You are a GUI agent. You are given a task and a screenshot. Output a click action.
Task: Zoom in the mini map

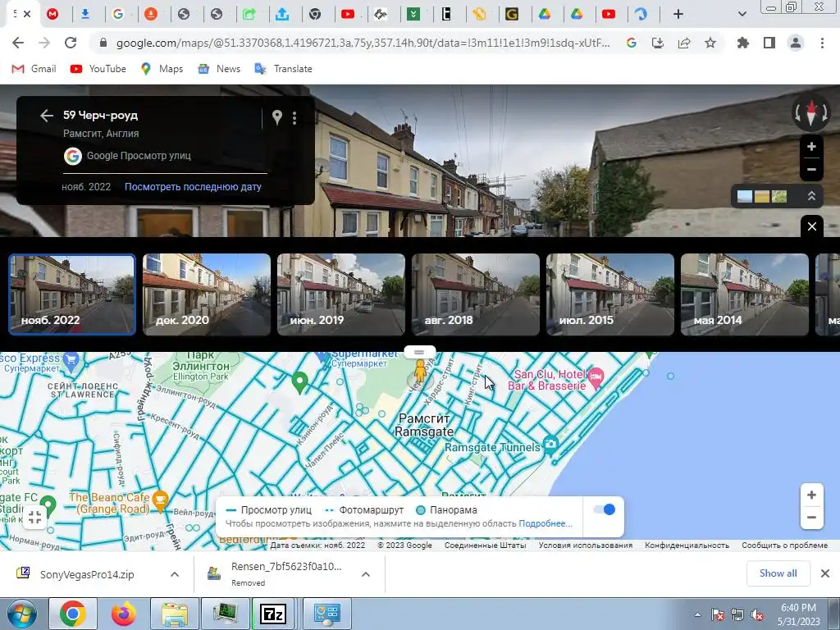(x=811, y=495)
